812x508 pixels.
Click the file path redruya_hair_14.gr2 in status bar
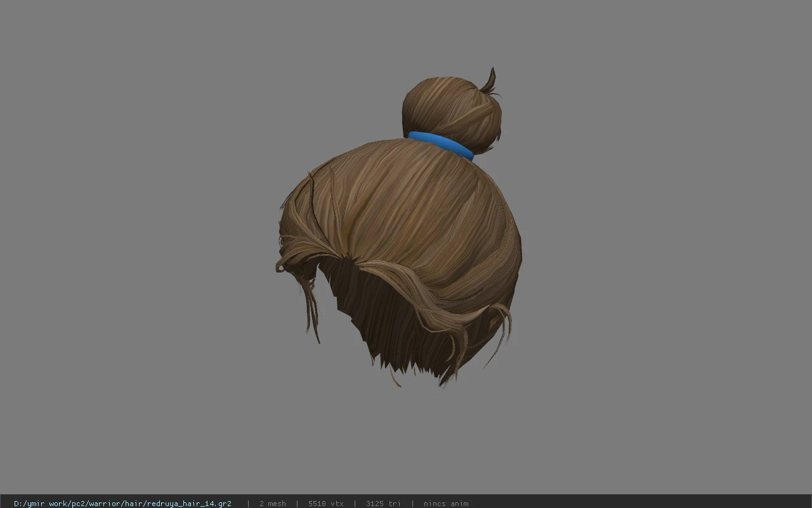pyautogui.click(x=122, y=504)
